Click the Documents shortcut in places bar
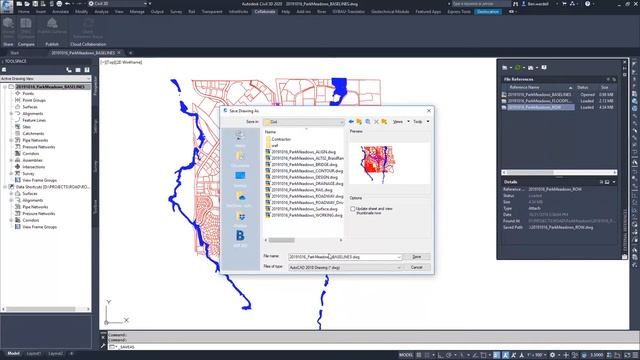The width and height of the screenshot is (640, 360). [240, 158]
